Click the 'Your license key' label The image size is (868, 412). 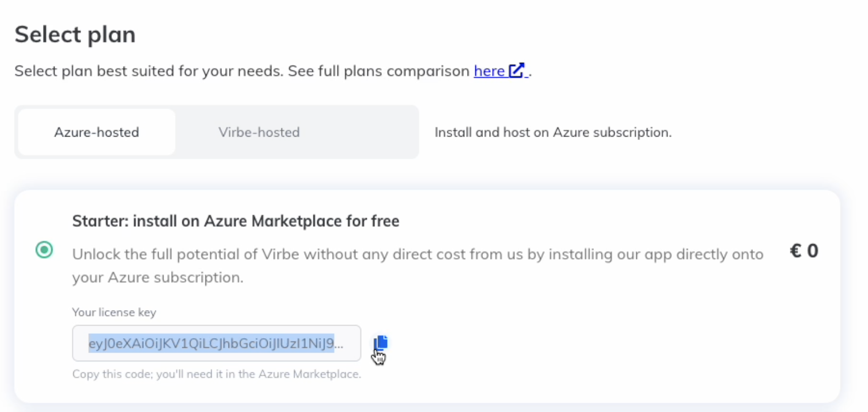click(x=114, y=312)
